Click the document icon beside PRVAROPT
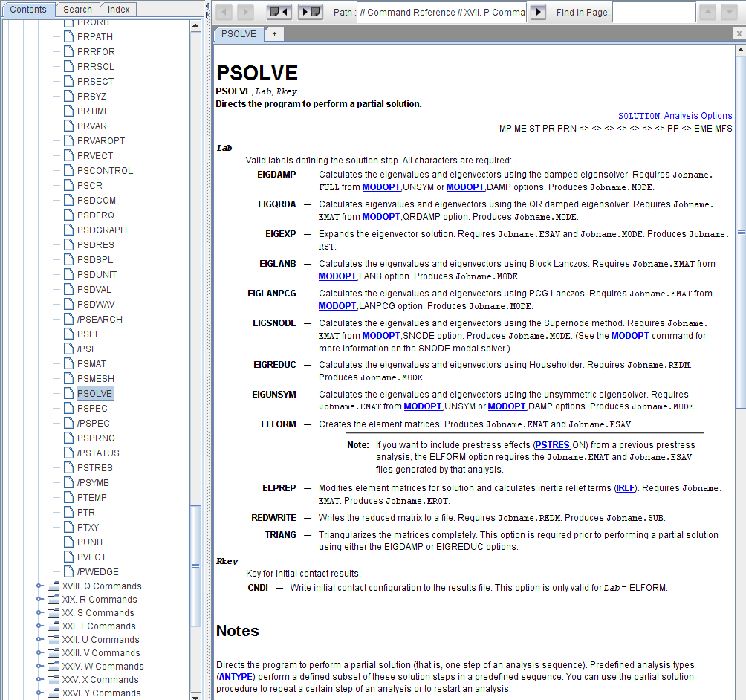 pyautogui.click(x=69, y=141)
